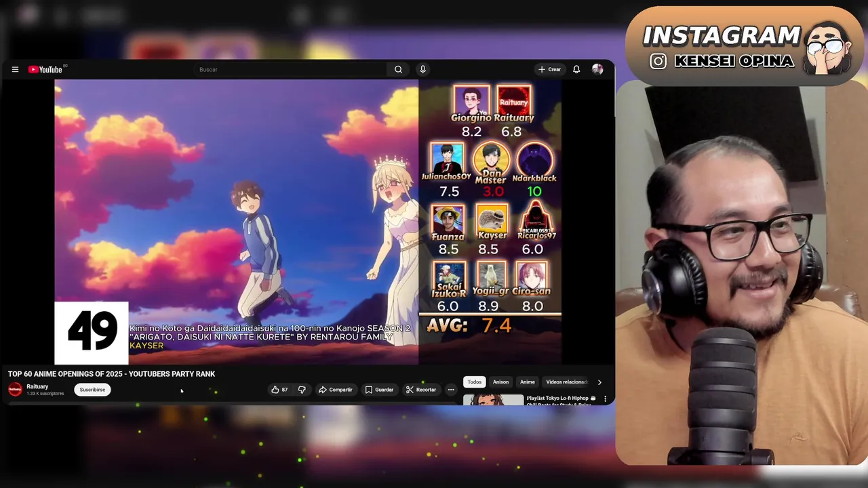The image size is (868, 488).
Task: Like the video with thumbs up
Action: pyautogui.click(x=279, y=390)
